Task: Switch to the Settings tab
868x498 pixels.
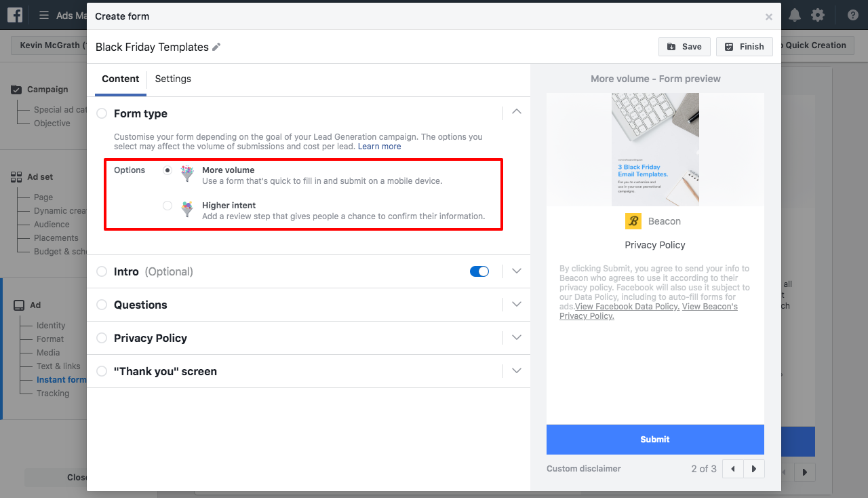Action: point(172,79)
